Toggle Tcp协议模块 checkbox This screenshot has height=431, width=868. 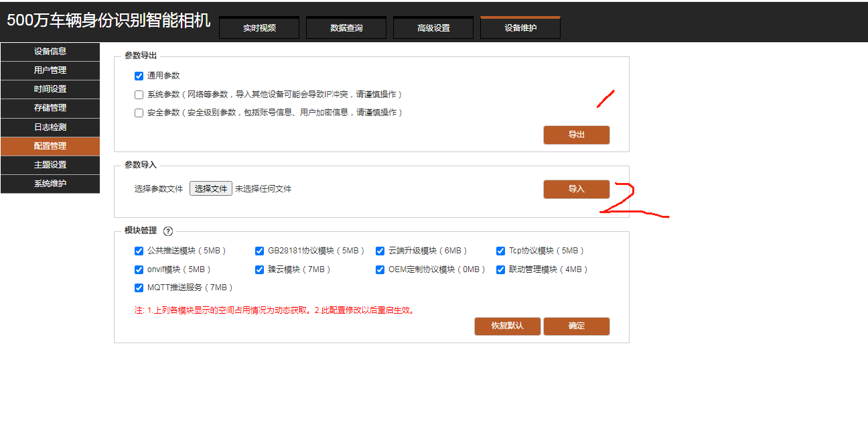501,251
